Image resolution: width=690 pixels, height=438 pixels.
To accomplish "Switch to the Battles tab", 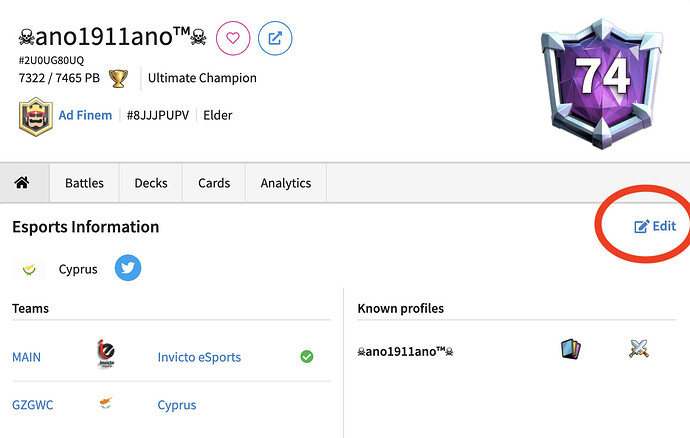I will [x=84, y=183].
